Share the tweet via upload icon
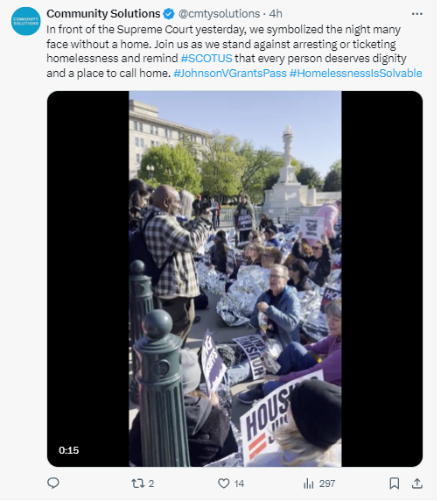 click(416, 483)
